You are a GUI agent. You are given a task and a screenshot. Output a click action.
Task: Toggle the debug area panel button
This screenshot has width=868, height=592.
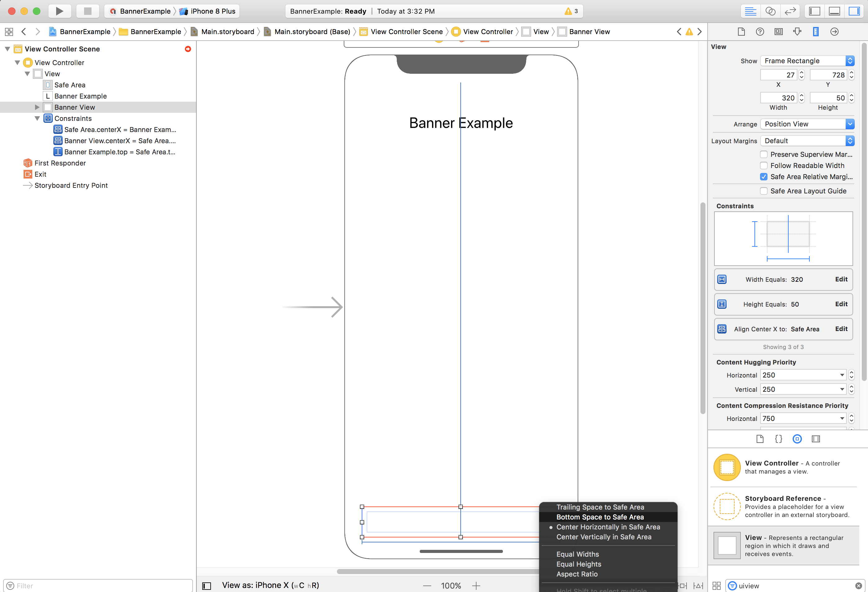click(x=834, y=11)
